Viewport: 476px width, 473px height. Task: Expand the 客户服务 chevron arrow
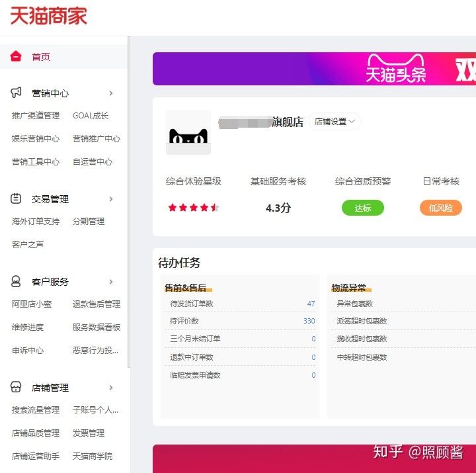click(x=111, y=282)
